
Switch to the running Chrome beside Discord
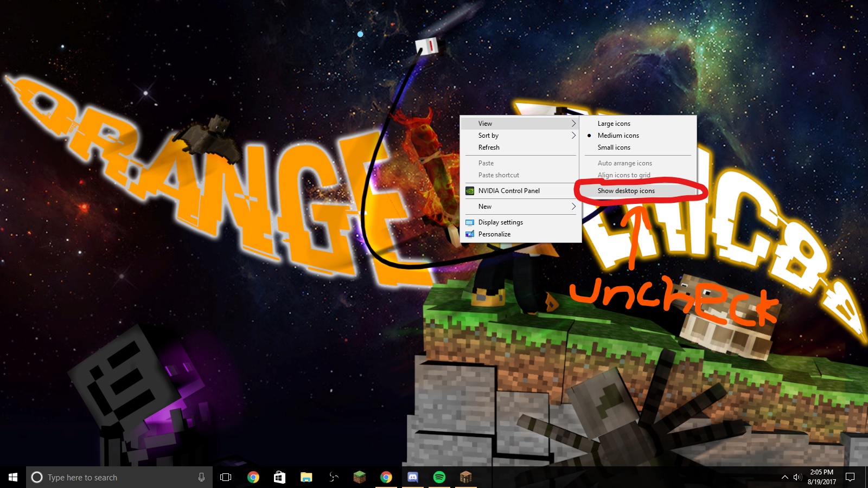point(386,477)
